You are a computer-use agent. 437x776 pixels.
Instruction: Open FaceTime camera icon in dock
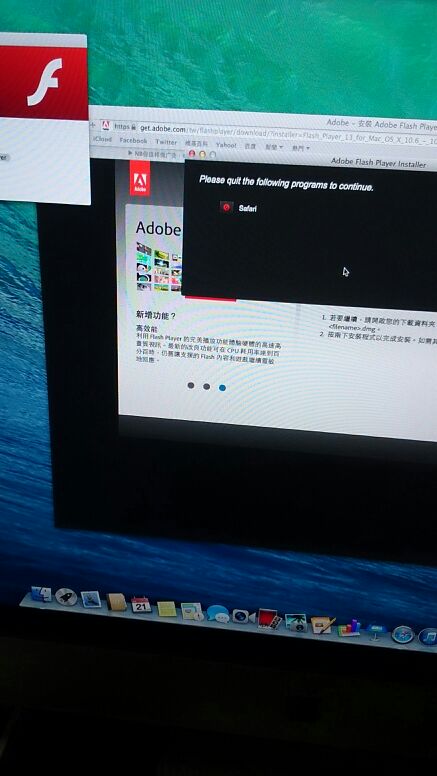point(243,616)
